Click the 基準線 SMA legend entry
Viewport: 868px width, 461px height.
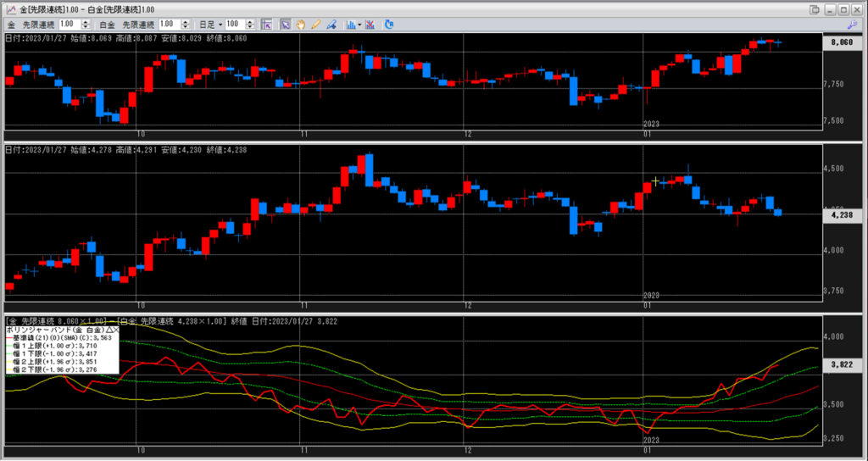64,337
